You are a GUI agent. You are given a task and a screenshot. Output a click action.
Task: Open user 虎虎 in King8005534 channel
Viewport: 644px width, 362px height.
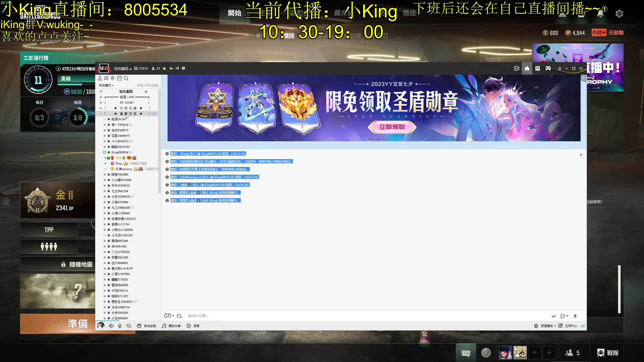[121, 158]
